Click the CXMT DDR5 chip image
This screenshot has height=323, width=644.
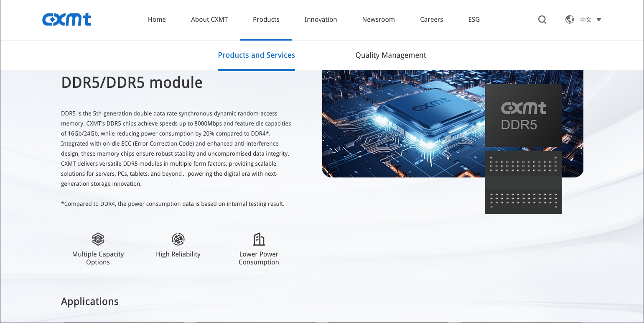coord(523,149)
